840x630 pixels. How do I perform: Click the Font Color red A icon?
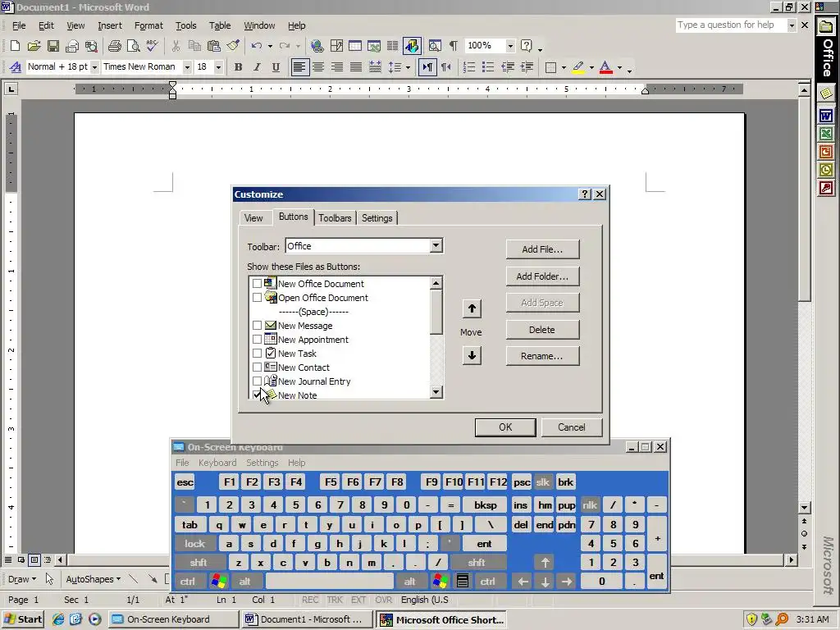click(x=606, y=67)
